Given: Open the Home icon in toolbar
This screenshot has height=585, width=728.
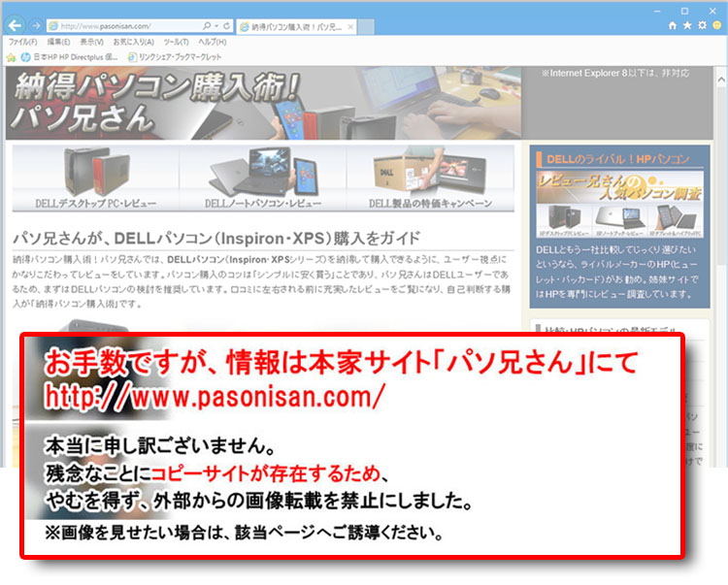Looking at the screenshot, I should click(674, 25).
